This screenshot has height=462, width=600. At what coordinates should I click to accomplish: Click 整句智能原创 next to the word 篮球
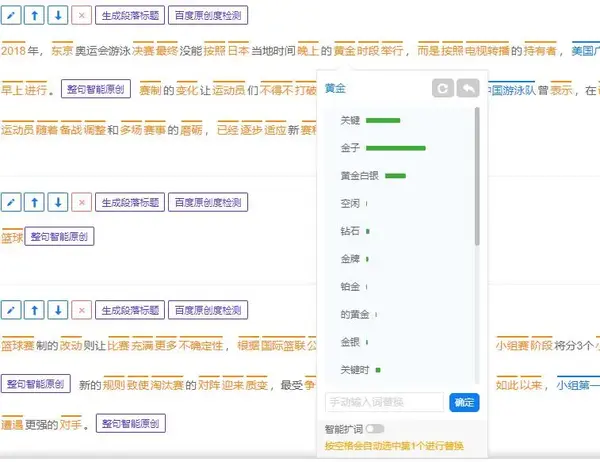[59, 236]
